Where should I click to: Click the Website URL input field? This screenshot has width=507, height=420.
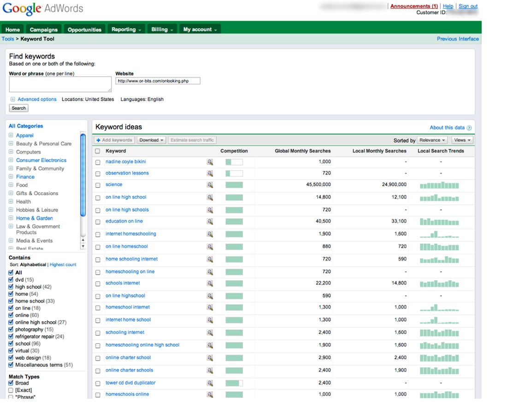[x=158, y=81]
